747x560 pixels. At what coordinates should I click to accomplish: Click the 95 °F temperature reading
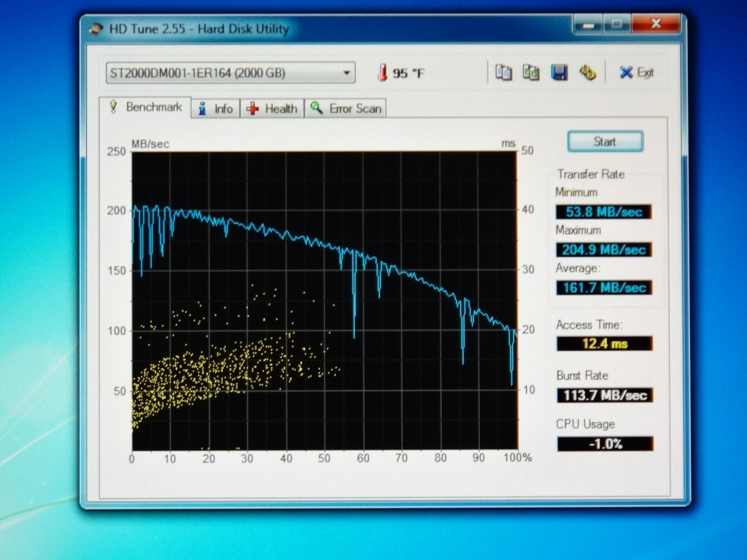pos(408,73)
